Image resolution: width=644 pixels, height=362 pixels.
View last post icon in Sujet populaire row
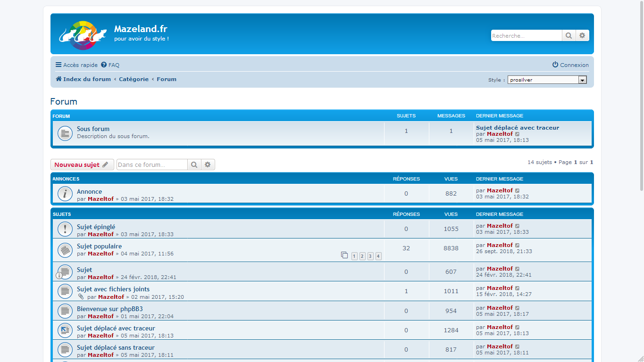(x=517, y=246)
